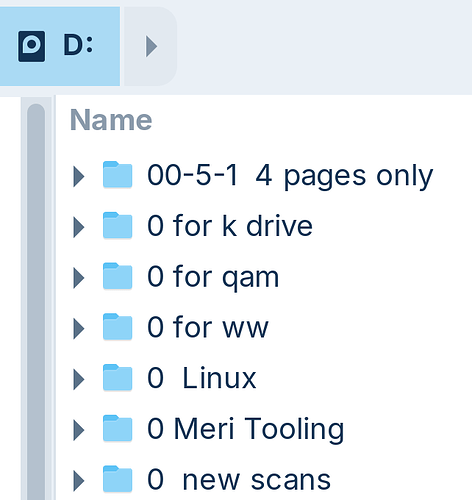Screen dimensions: 472x500
Task: Expand the '0 Meri Tooling' folder
Action: [79, 430]
